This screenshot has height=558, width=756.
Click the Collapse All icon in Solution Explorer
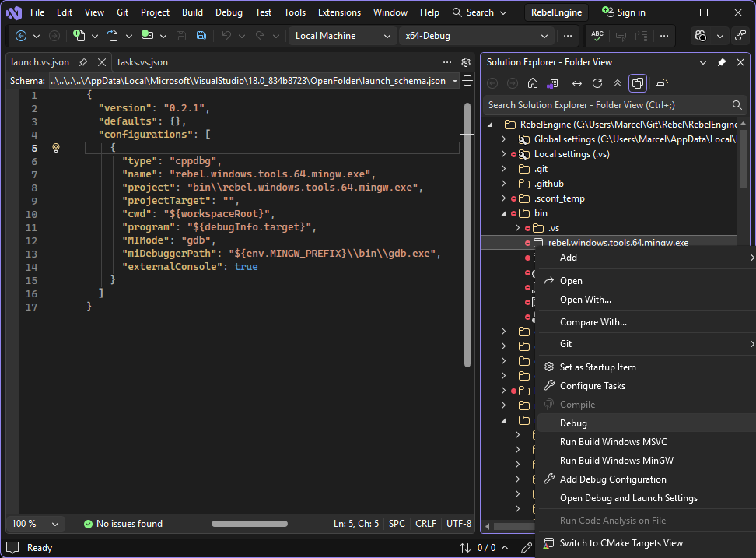[x=617, y=83]
